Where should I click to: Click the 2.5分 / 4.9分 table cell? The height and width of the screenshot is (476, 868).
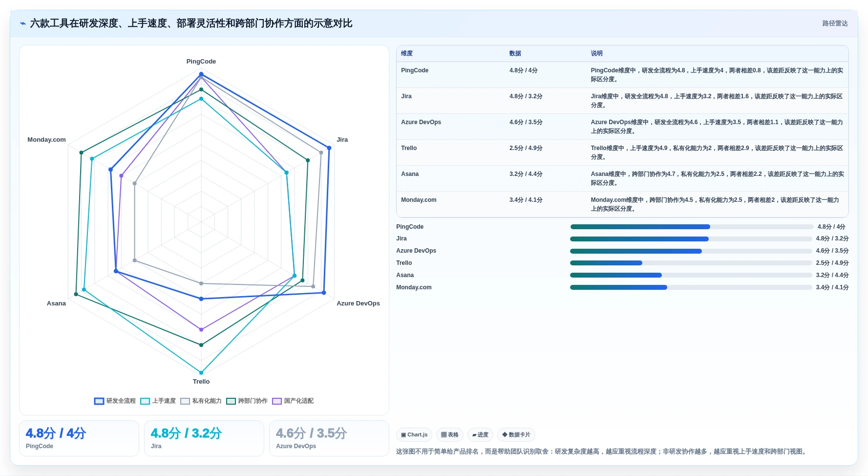pos(526,148)
